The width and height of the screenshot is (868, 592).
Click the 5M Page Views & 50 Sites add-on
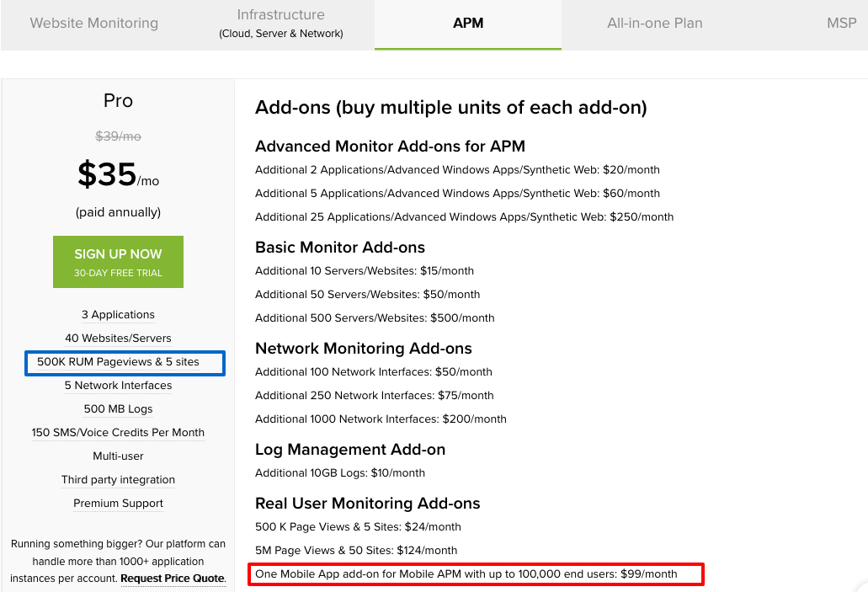354,550
